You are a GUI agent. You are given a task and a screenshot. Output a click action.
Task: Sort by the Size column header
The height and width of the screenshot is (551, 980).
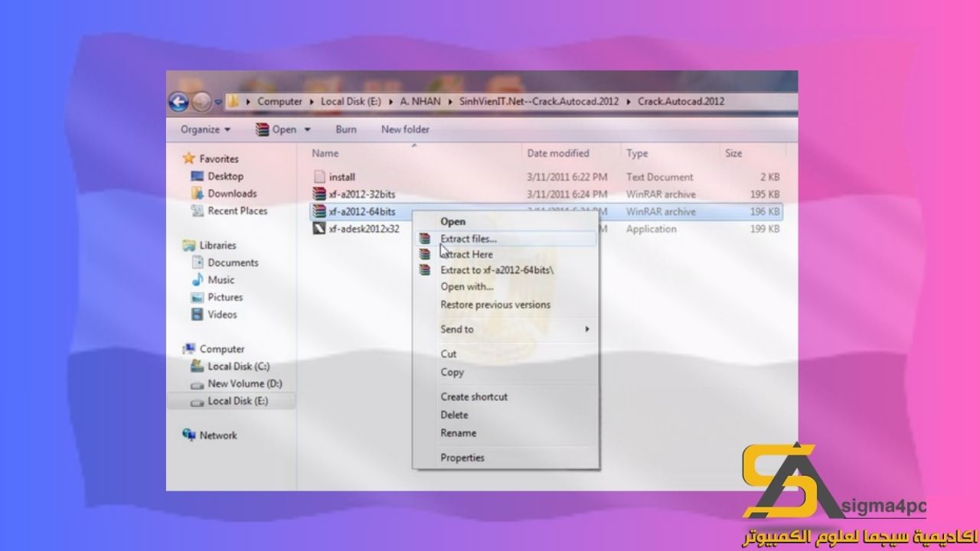coord(733,153)
